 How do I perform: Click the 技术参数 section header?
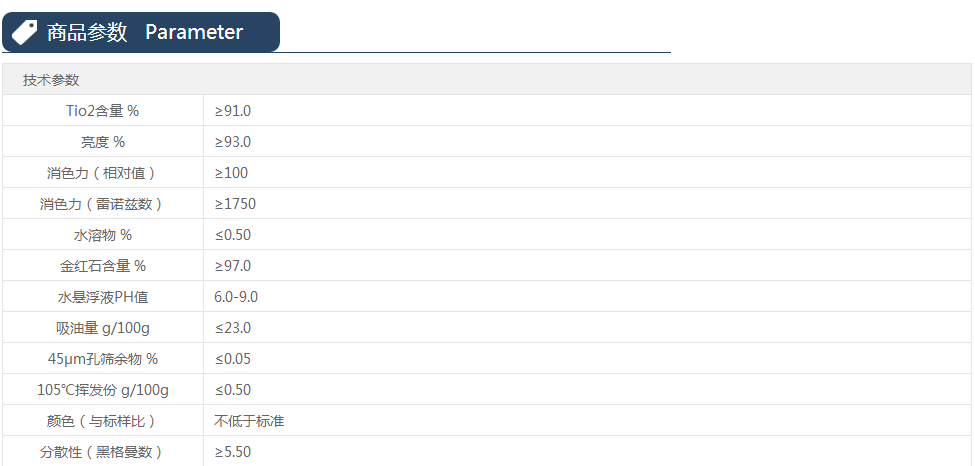(51, 80)
